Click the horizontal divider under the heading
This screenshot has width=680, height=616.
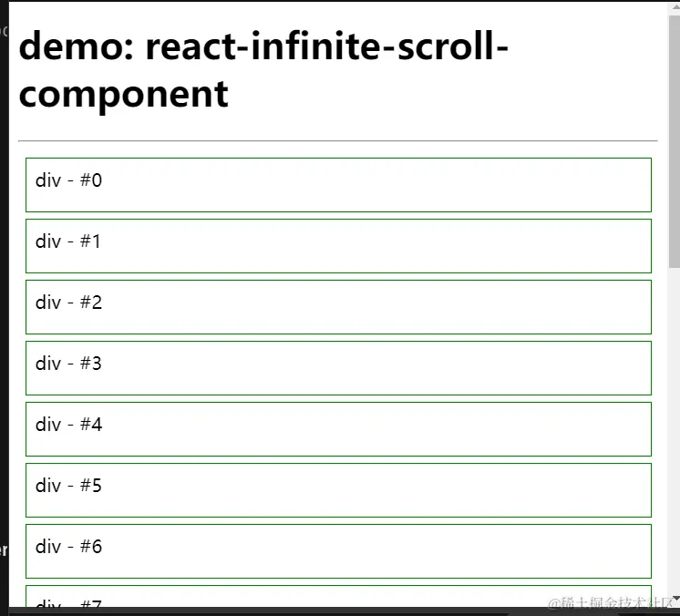click(x=338, y=141)
